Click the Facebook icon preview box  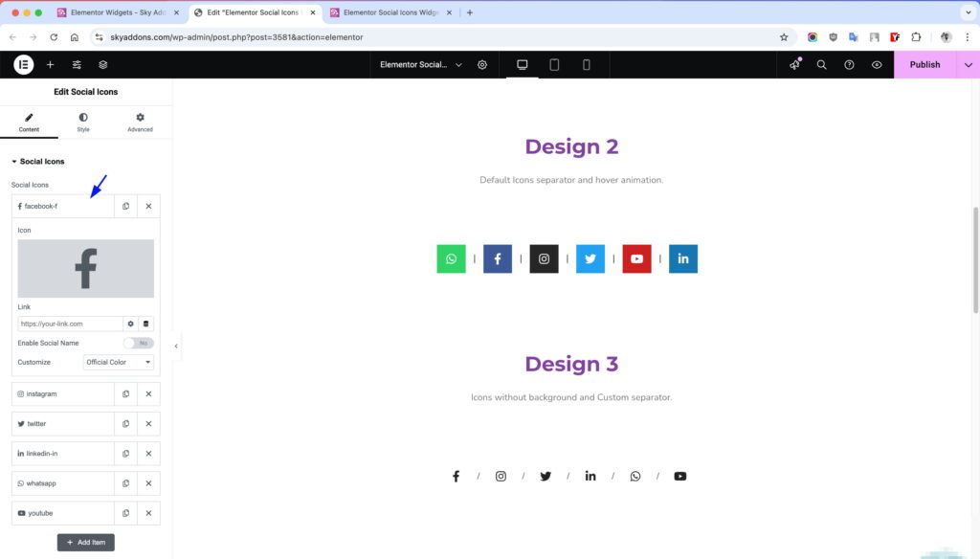click(85, 268)
